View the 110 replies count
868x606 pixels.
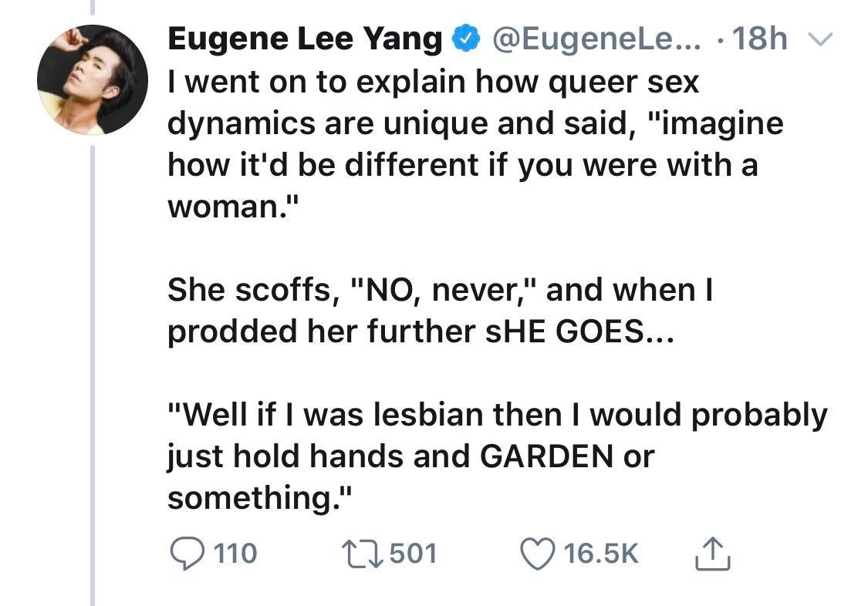click(x=234, y=554)
